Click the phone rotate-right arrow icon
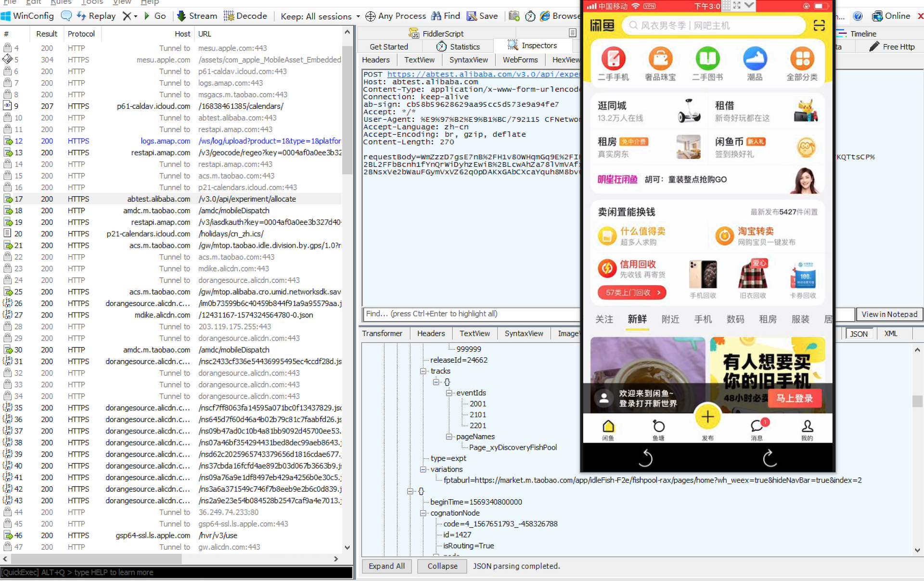The width and height of the screenshot is (924, 581). pos(770,457)
